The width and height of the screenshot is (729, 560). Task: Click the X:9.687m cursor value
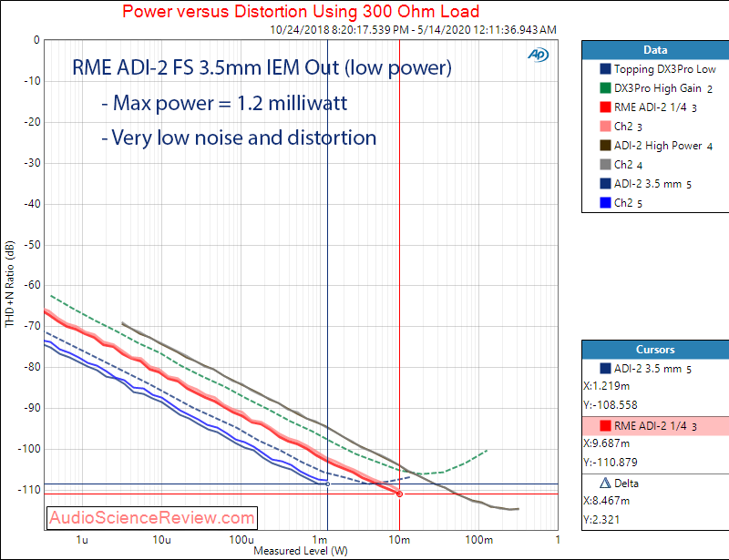606,443
